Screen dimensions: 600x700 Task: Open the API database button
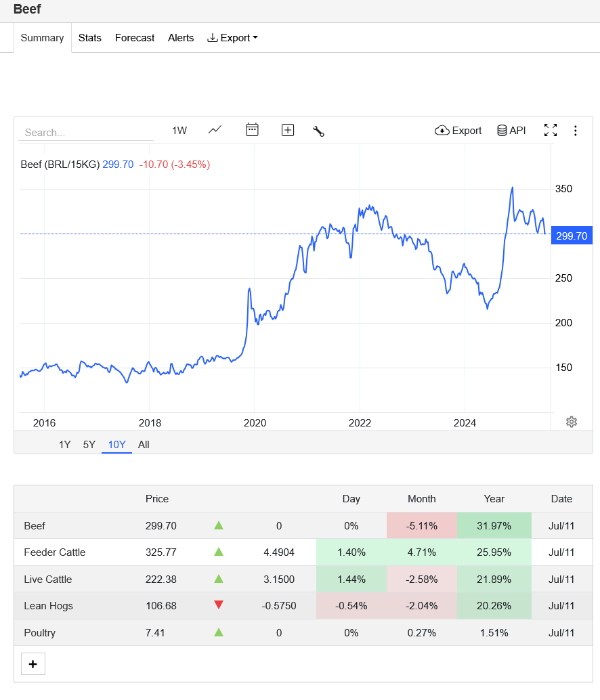pos(511,131)
